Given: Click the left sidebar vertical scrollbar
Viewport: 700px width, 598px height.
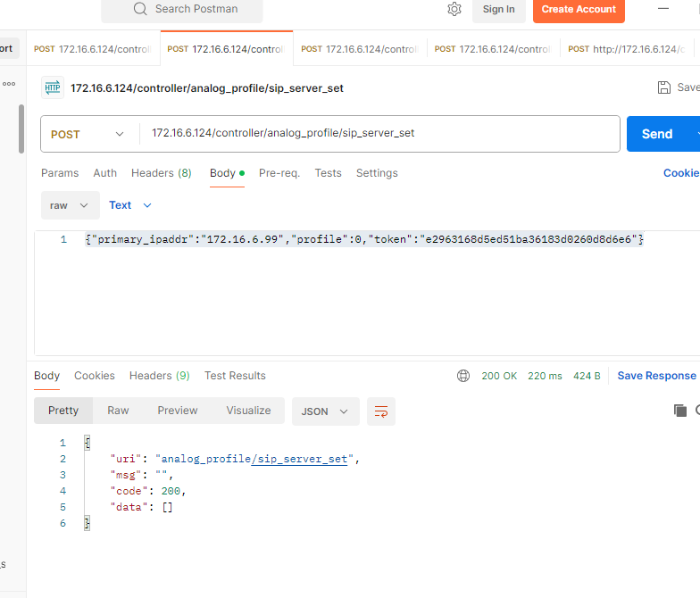Looking at the screenshot, I should (21, 129).
